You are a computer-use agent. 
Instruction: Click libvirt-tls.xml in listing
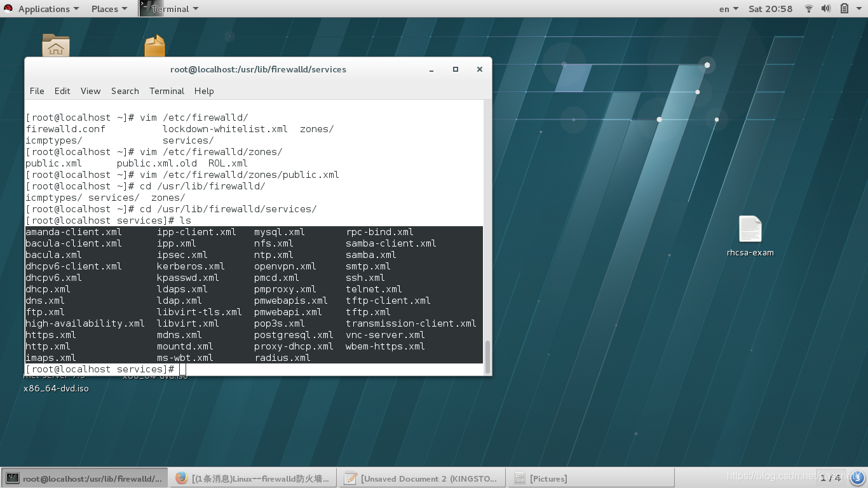coord(200,312)
